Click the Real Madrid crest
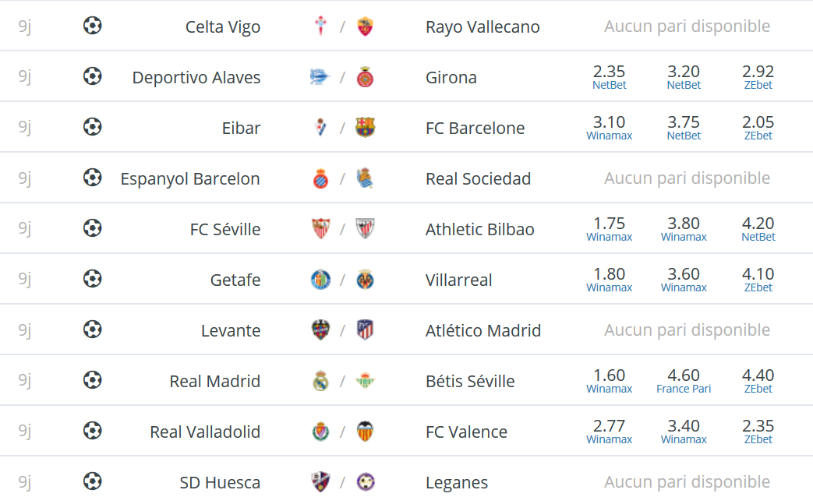Screen dimensions: 813x504 tap(321, 381)
